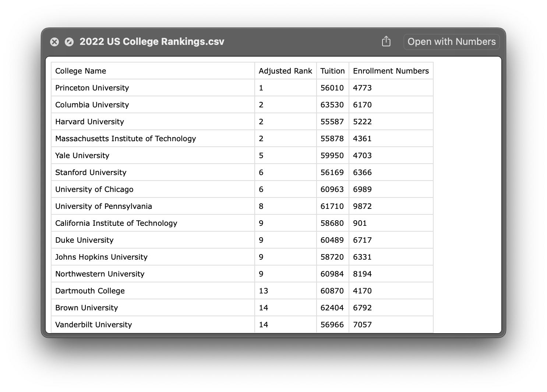This screenshot has width=547, height=392.
Task: Click the Yale University name cell
Action: point(82,156)
